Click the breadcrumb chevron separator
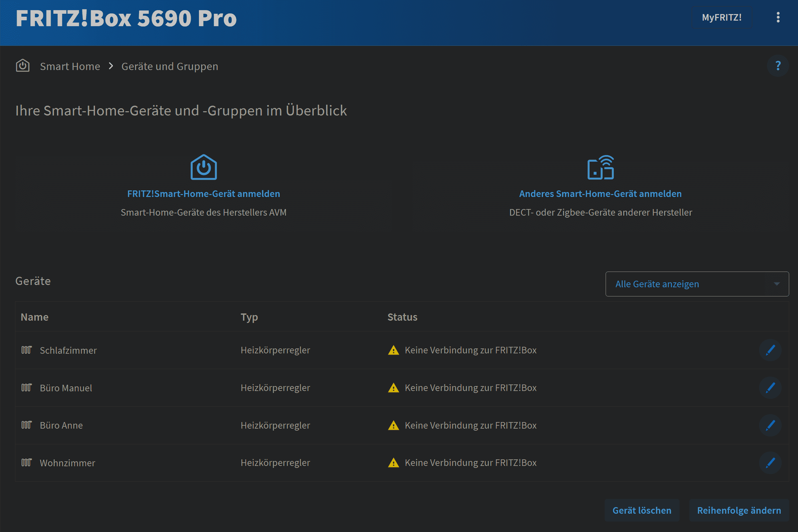 point(111,66)
